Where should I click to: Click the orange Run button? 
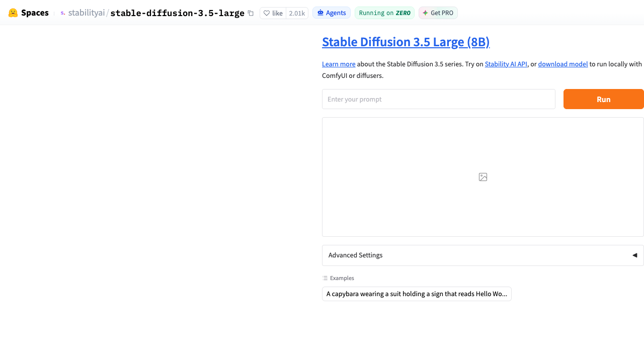pos(604,99)
